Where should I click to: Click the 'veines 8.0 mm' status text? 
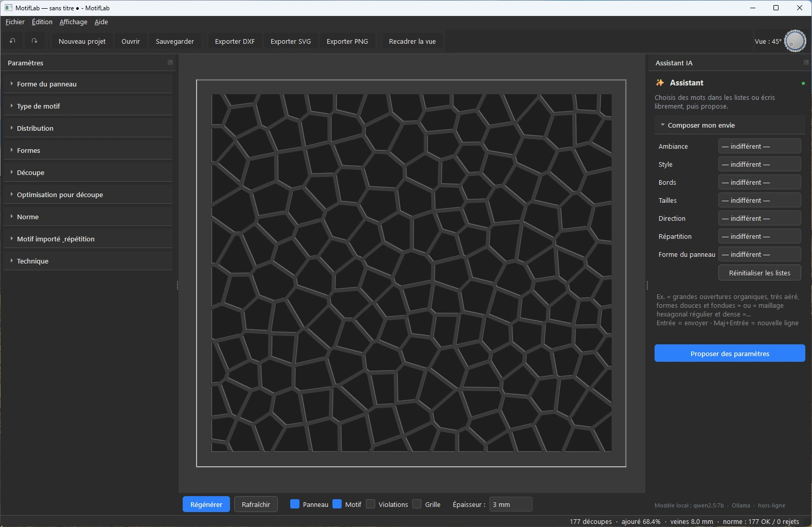pos(692,521)
